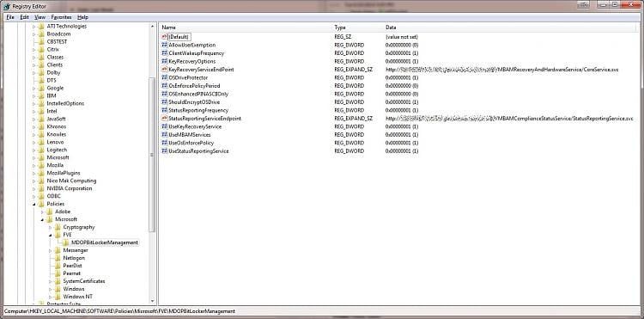Click the UseKeyRecoveryService DWORD value icon
Screen dimensions: 644x319
(165, 126)
